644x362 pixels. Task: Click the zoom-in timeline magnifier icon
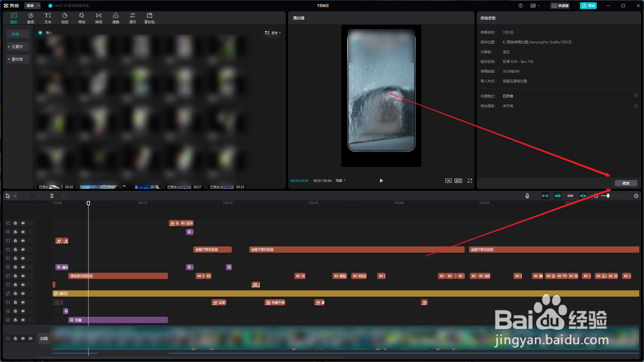click(636, 196)
